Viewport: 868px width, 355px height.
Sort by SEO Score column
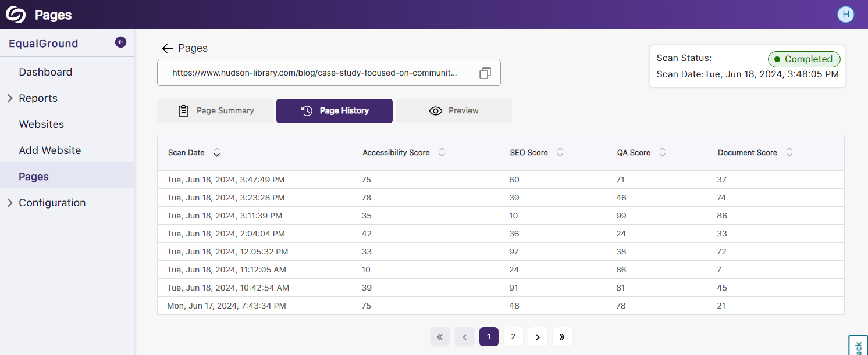click(x=560, y=153)
